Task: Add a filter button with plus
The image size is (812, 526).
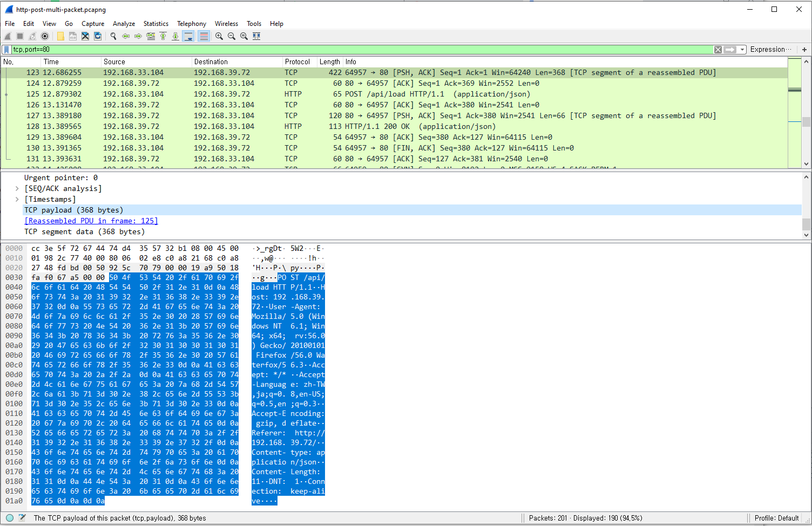Action: coord(804,50)
